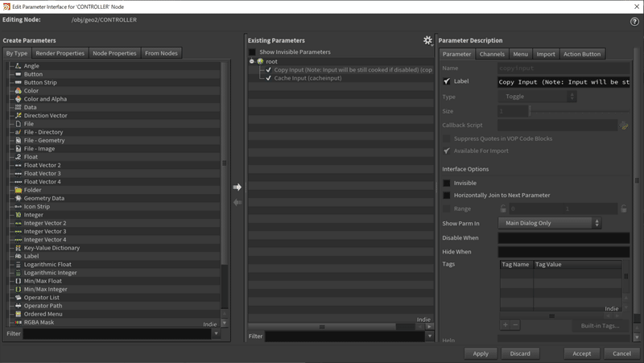
Task: Toggle Suppress Quotes in VOP Code Blocks
Action: tap(447, 138)
